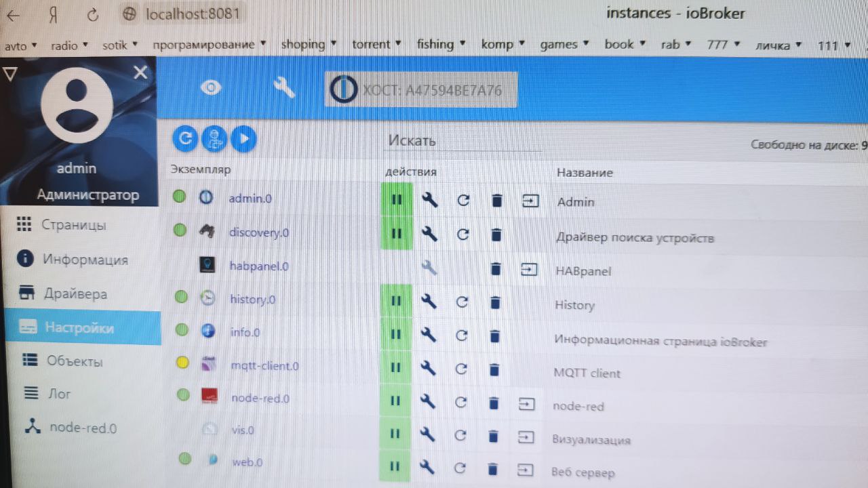The height and width of the screenshot is (488, 868).
Task: Open the shoping bookmarks folder
Action: 309,44
